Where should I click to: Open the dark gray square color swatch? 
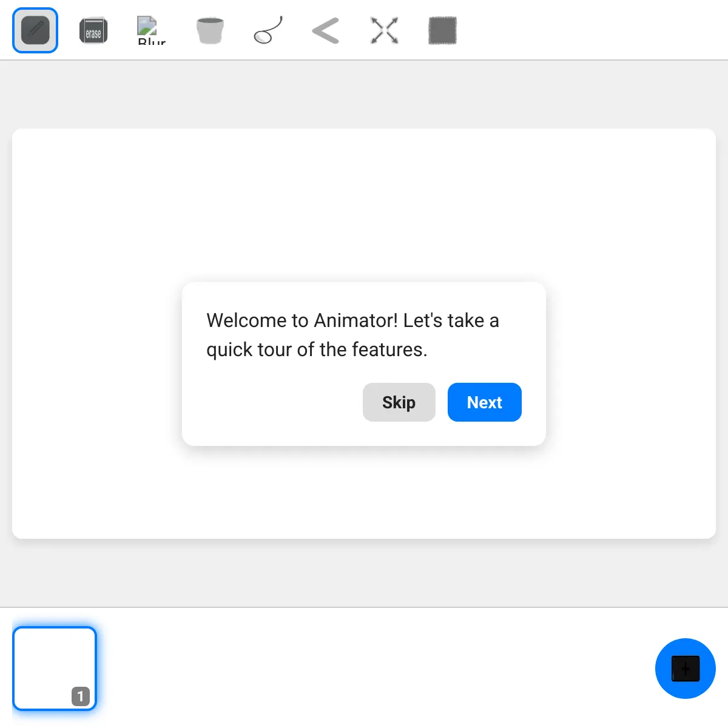443,30
